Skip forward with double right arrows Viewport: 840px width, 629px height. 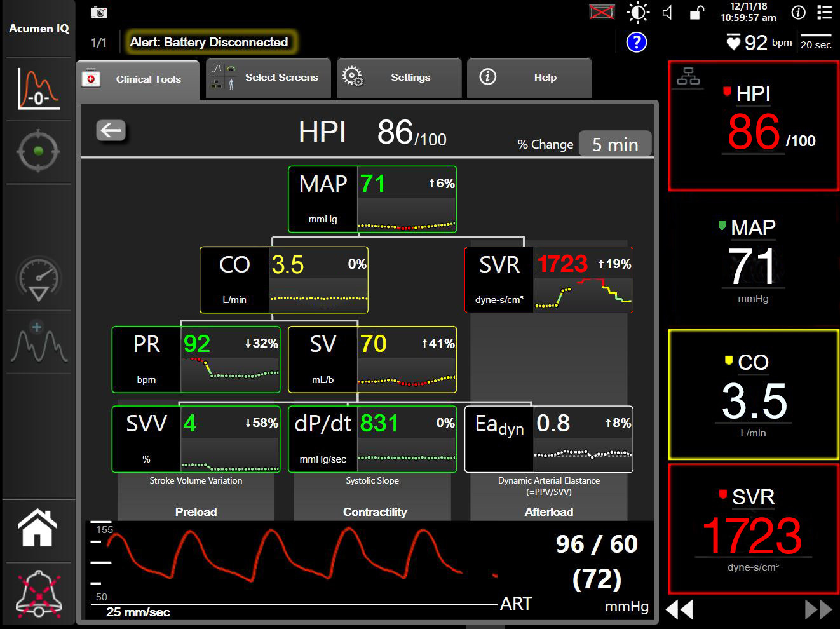coord(818,609)
